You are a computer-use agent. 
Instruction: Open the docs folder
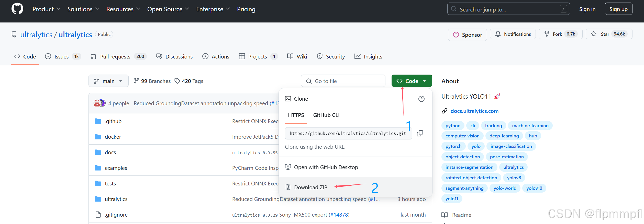[110, 152]
